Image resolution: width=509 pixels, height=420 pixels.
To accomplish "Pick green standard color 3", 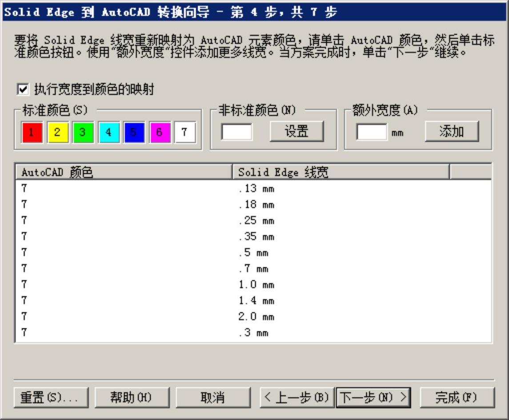I will click(x=83, y=132).
